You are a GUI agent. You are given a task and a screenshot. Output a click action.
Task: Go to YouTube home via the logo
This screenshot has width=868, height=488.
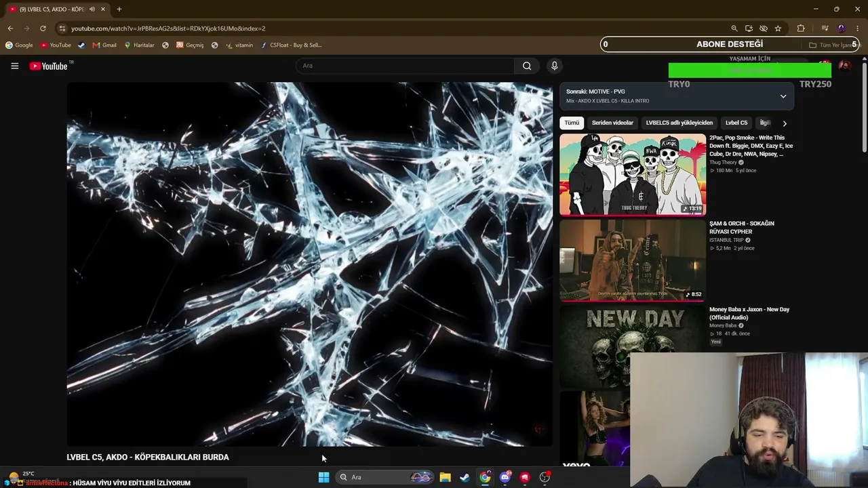tap(49, 66)
